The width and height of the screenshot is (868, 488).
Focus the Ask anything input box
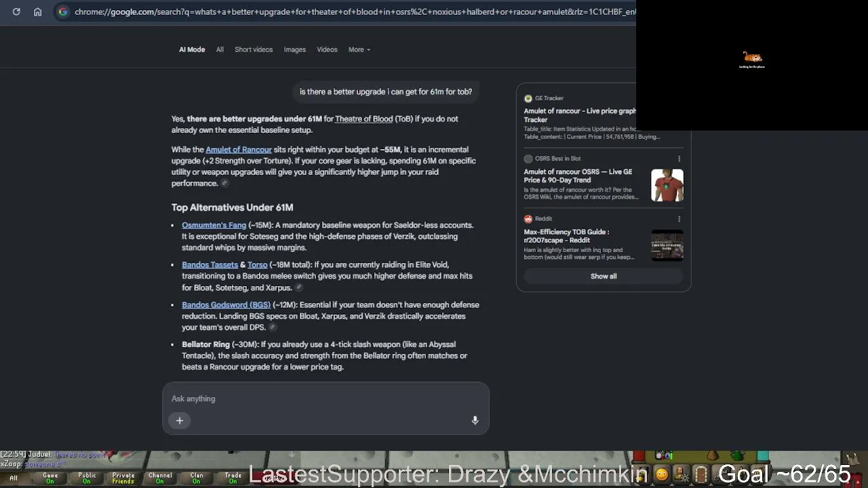(x=325, y=399)
